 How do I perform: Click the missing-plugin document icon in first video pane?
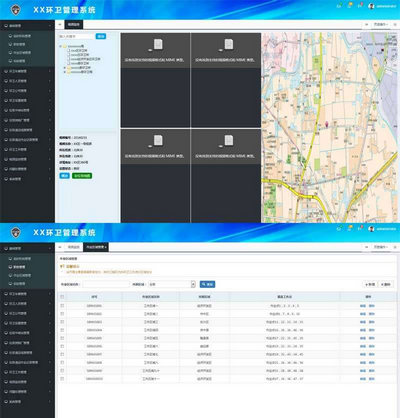point(158,44)
